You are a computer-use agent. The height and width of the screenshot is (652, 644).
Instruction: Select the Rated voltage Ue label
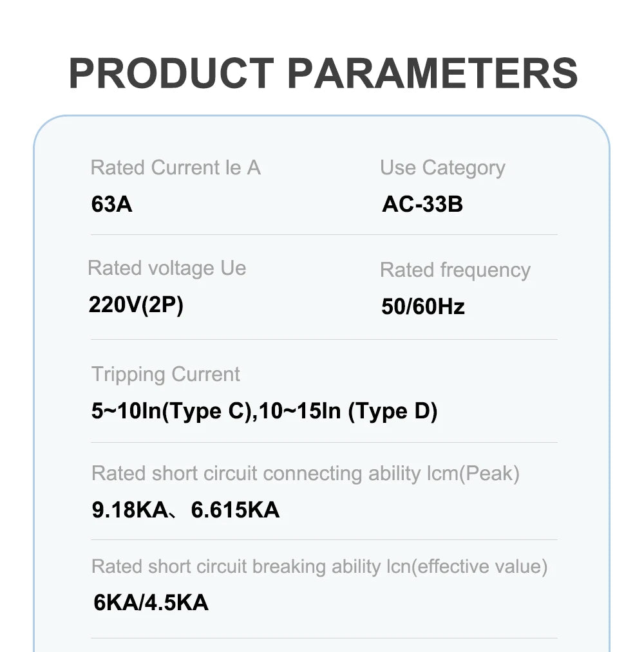point(167,268)
